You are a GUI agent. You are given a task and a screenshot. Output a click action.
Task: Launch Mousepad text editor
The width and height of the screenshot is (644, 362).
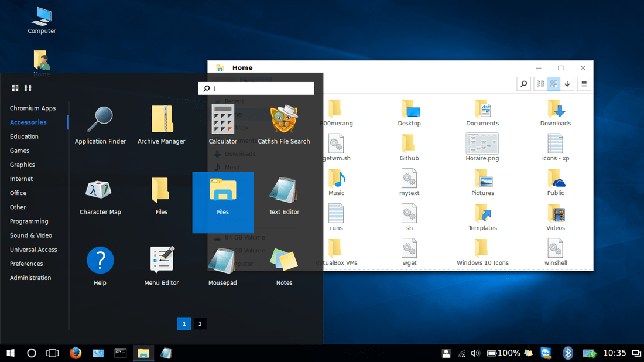pos(222,264)
